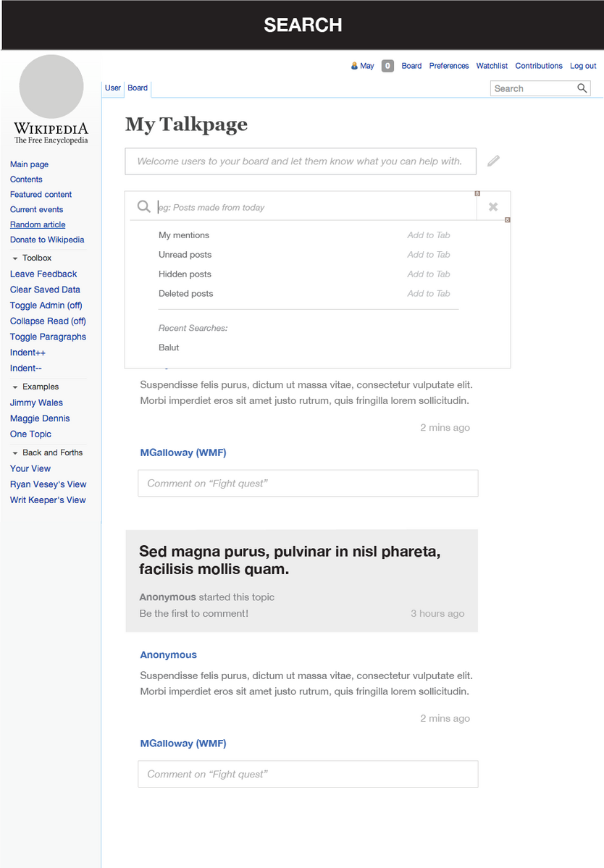Choose the recent search Balut
Viewport: 604px width, 868px height.
(169, 347)
